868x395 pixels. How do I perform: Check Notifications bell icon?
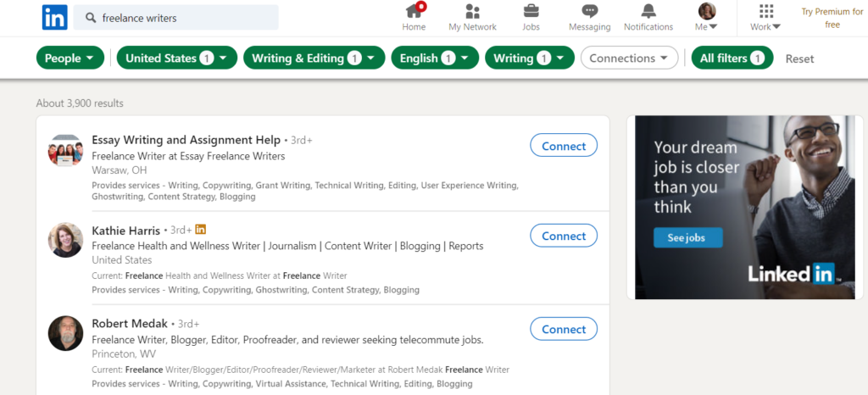(x=648, y=12)
